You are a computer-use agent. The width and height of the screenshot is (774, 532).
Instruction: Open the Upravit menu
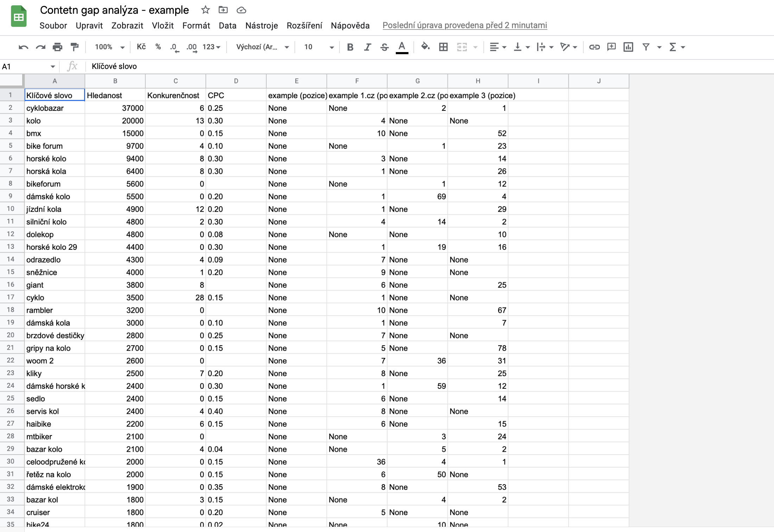89,26
